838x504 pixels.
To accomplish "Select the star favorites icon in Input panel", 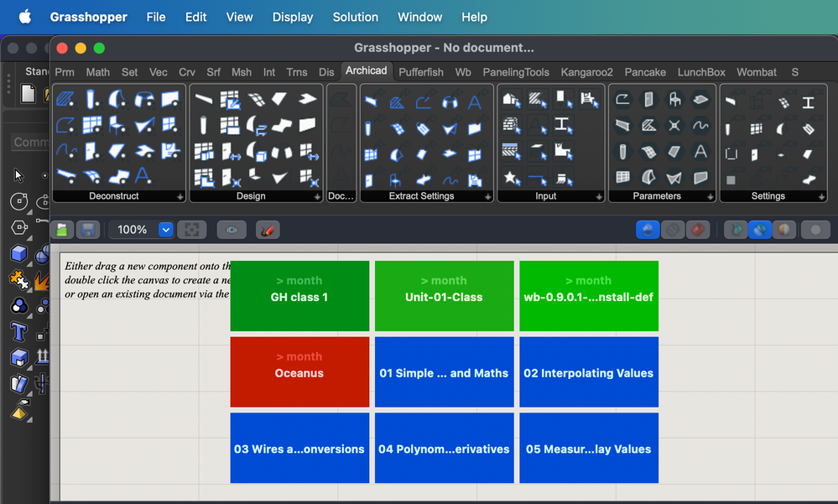I will [512, 178].
